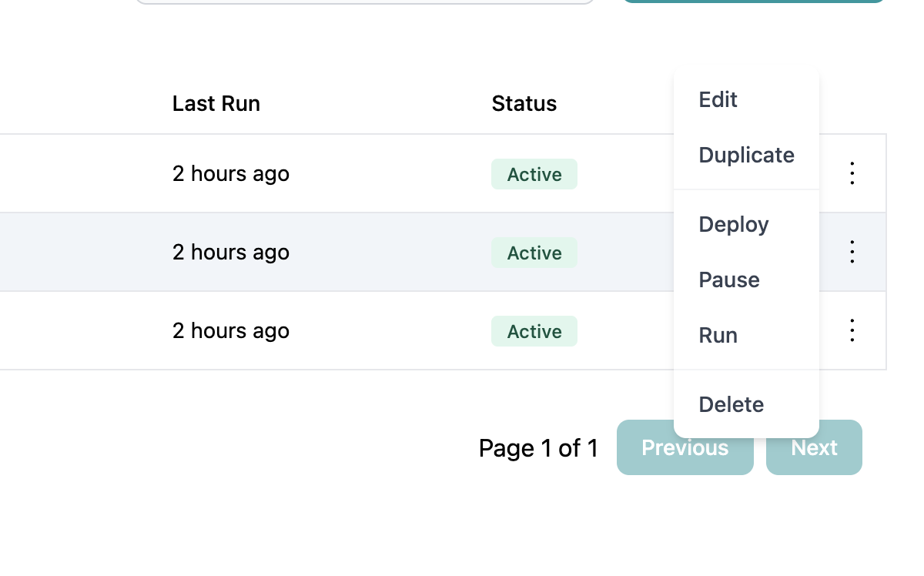Click the Active status badge on the first row
Screen dimensions: 924x576
(x=534, y=174)
